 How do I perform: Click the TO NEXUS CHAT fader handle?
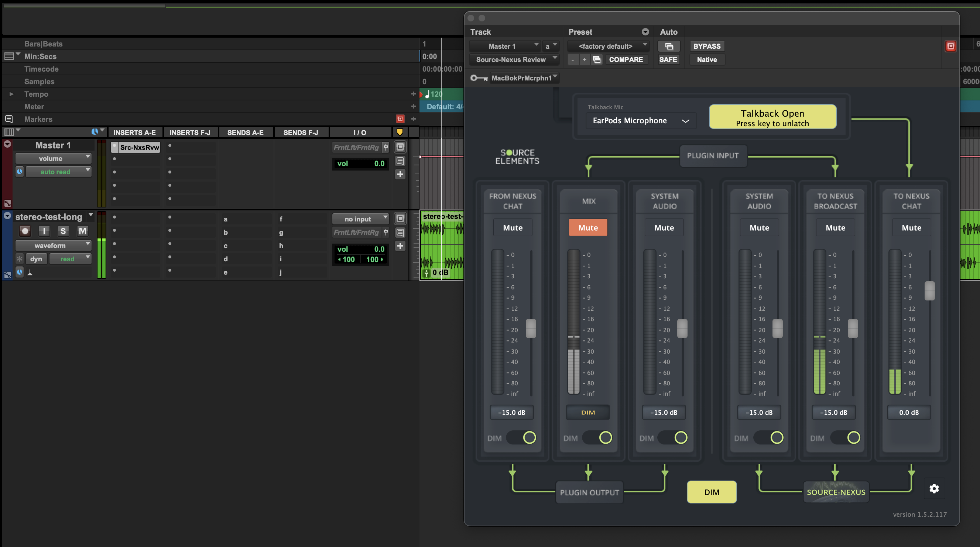[x=929, y=290]
